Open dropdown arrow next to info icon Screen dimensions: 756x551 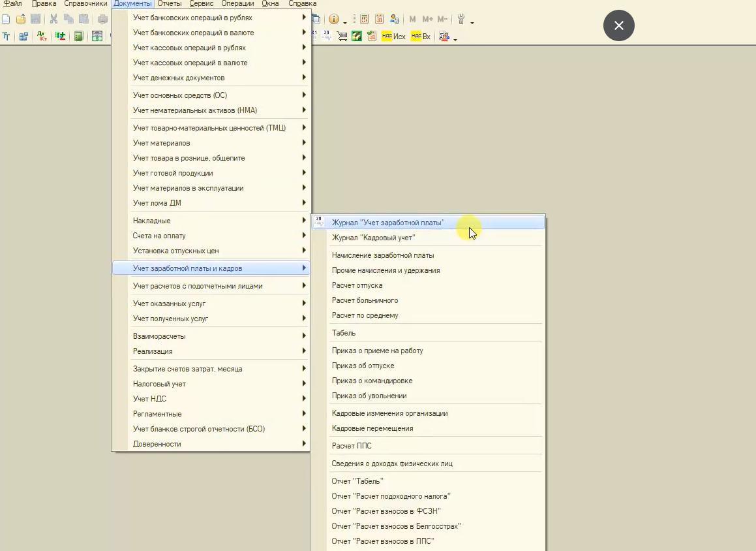[x=344, y=22]
